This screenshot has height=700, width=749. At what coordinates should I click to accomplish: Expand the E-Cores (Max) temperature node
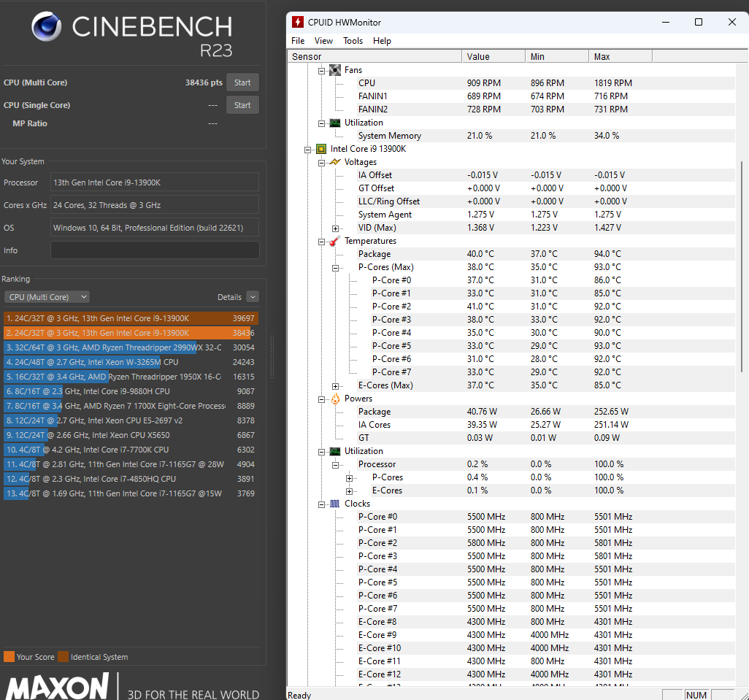335,386
